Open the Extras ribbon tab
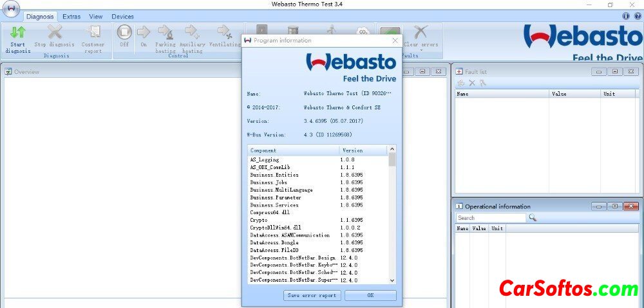 coord(71,17)
